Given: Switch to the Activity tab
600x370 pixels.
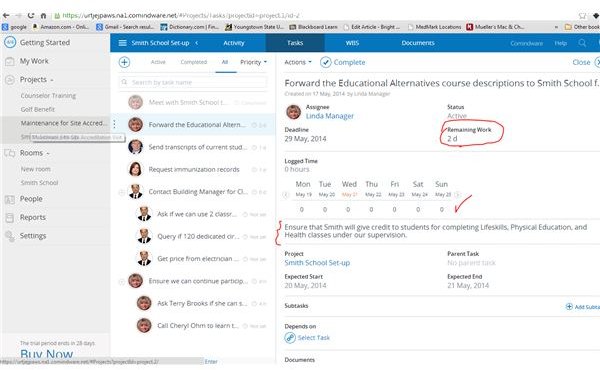Looking at the screenshot, I should [x=234, y=43].
